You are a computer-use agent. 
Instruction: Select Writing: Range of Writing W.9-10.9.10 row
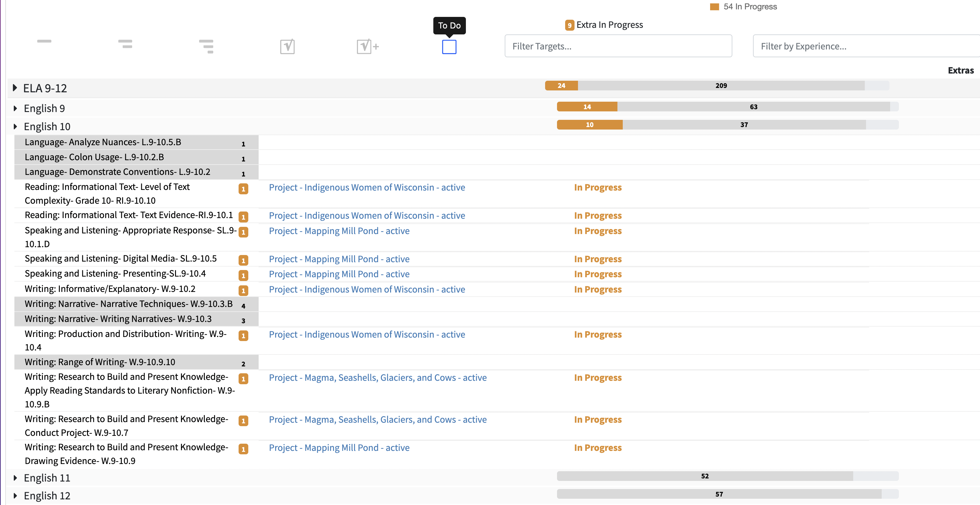100,362
